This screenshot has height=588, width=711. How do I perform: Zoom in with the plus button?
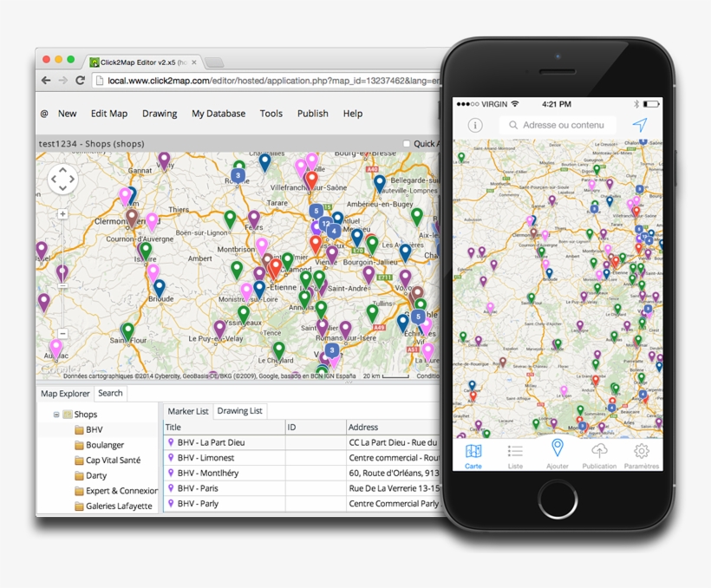[62, 214]
